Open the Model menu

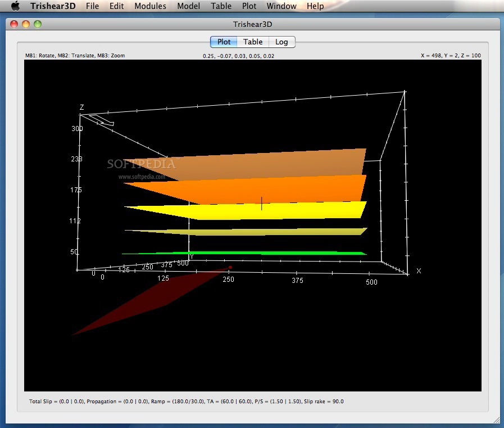click(x=188, y=6)
